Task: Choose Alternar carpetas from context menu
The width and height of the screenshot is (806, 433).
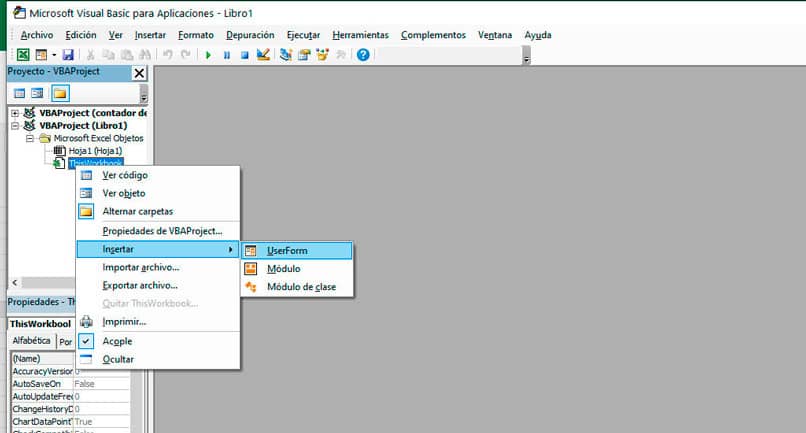Action: pyautogui.click(x=158, y=211)
